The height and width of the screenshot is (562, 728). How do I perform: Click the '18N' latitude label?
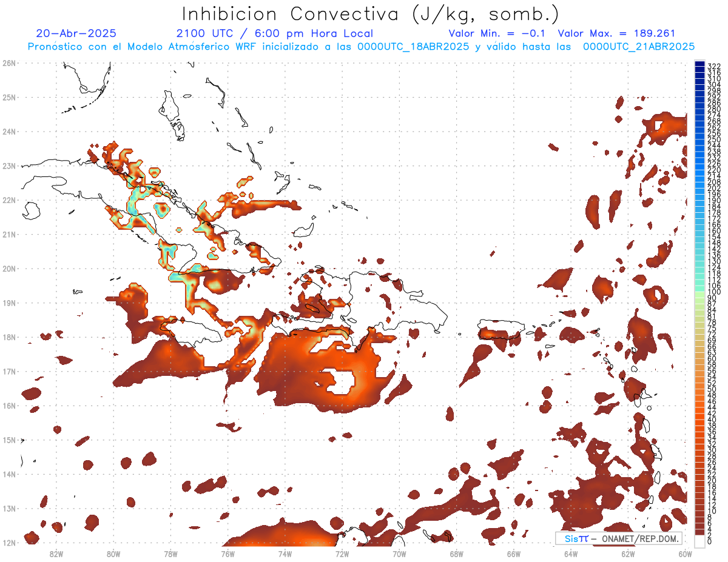click(x=8, y=337)
